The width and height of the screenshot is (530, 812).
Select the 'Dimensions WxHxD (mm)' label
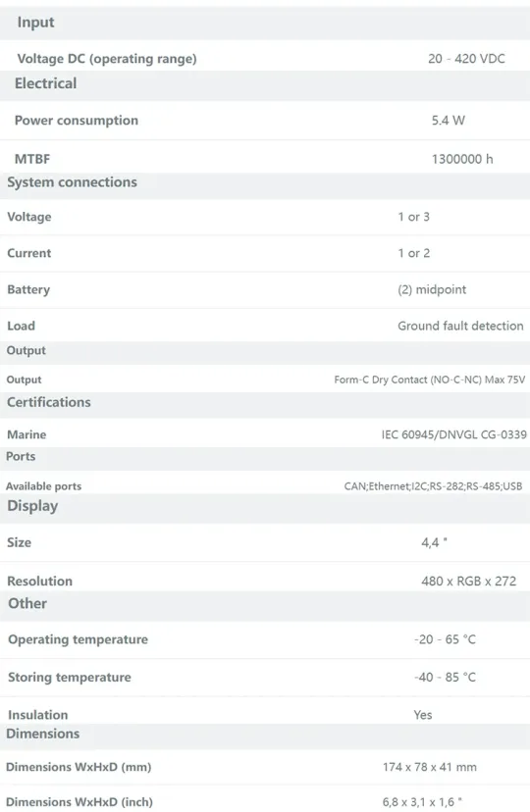[x=79, y=767]
